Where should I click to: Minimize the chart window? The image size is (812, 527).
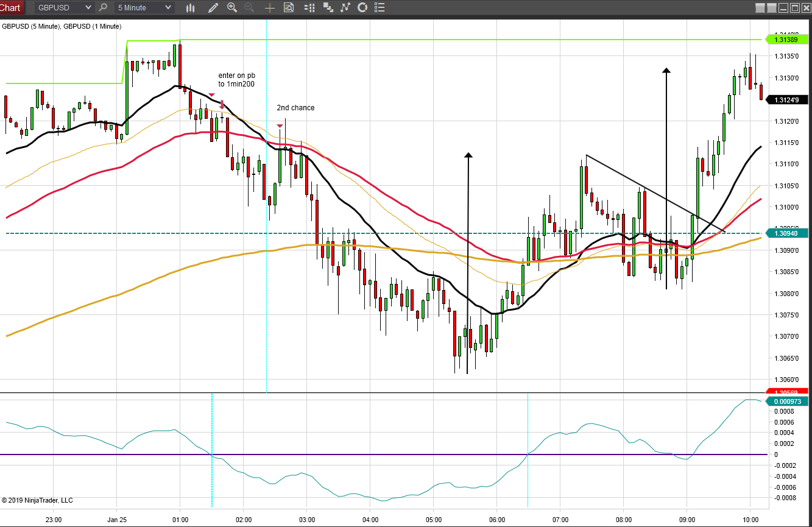(783, 8)
